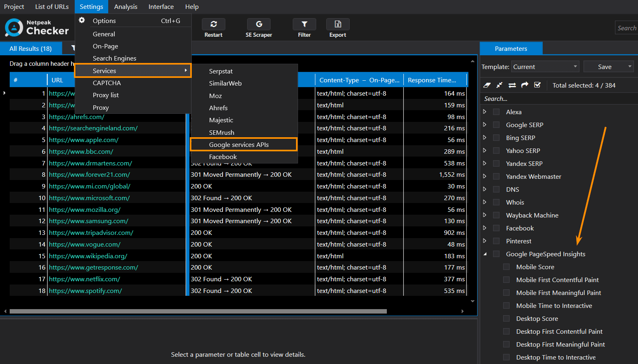This screenshot has height=364, width=638.
Task: Open the searchengineland.com link
Action: (x=93, y=128)
